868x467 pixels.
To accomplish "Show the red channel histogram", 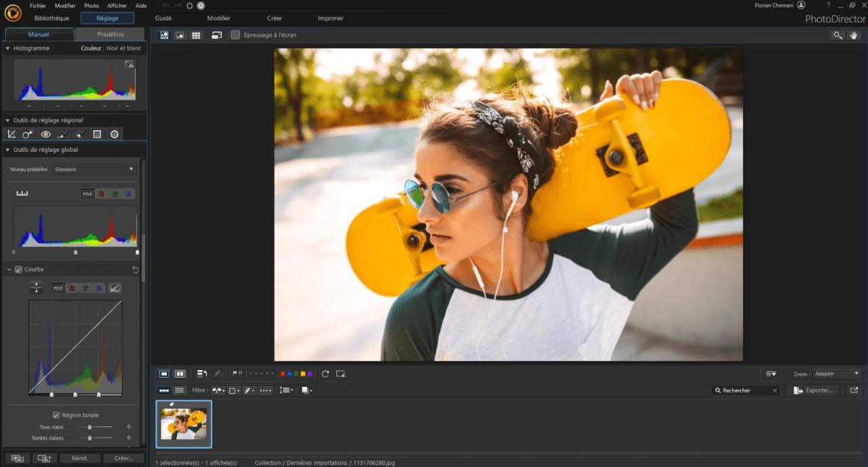I will (101, 193).
